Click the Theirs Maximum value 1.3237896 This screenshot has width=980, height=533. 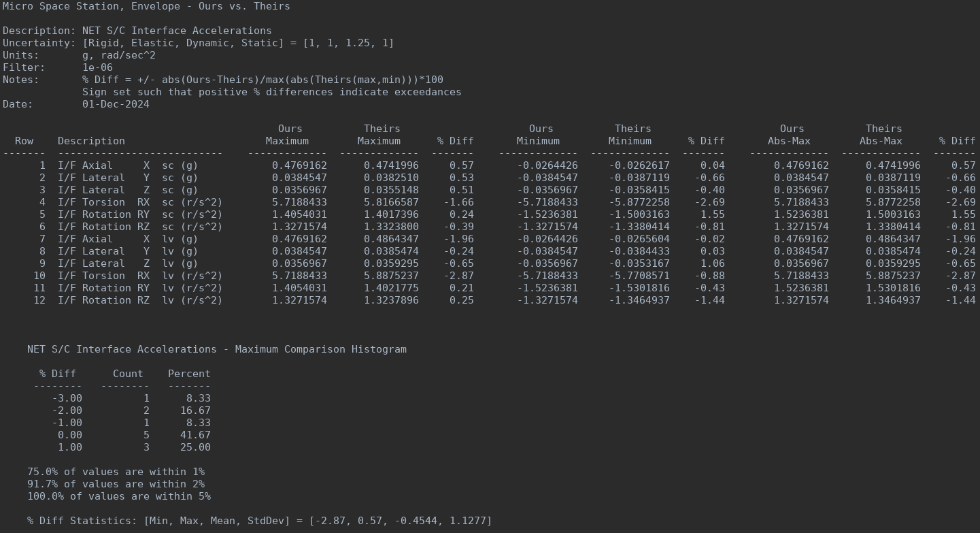click(x=391, y=300)
